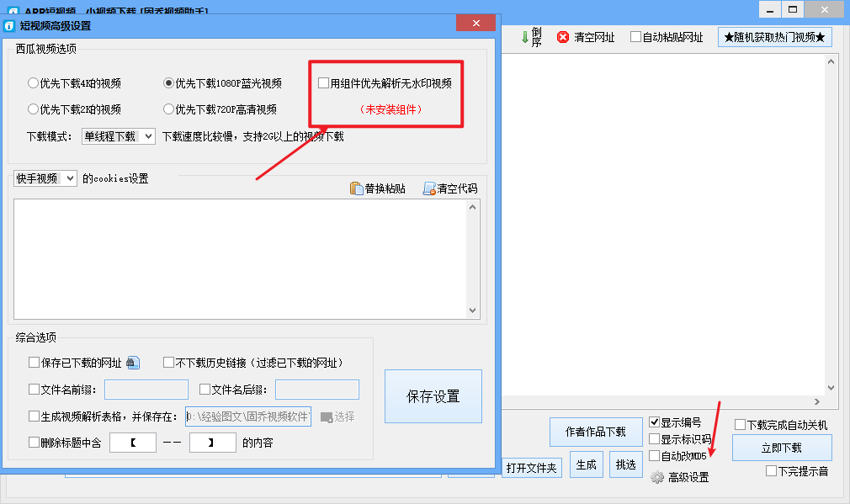Select prefer 4K video download
Screen dimensions: 850x504
click(x=33, y=83)
